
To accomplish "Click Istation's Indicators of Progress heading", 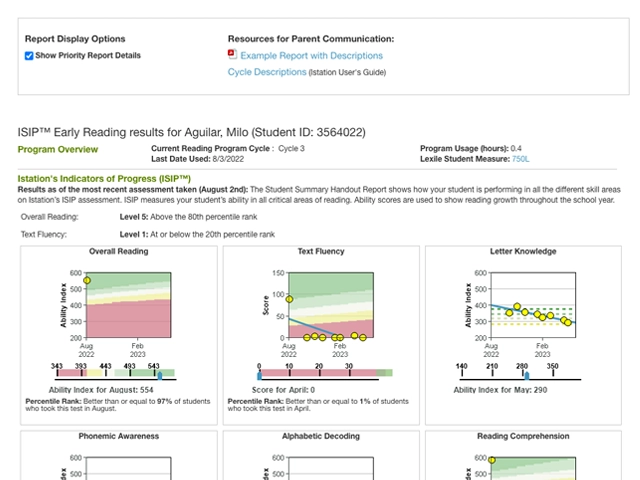I will click(104, 179).
